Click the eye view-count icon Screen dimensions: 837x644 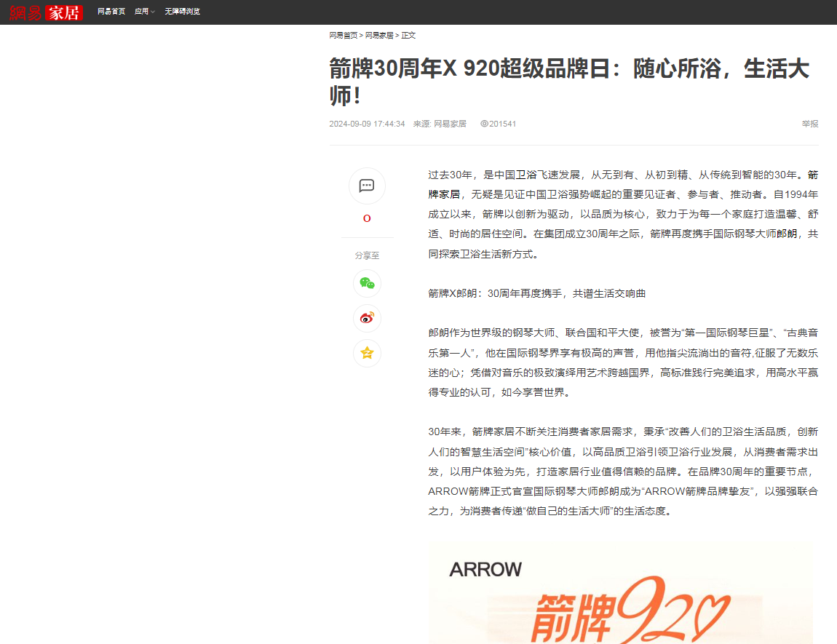tap(484, 124)
